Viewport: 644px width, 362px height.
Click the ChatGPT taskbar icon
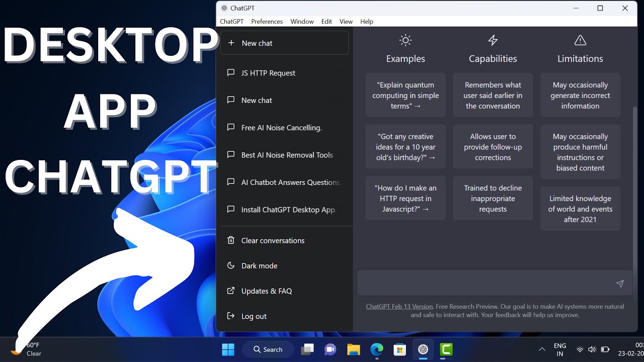click(423, 349)
